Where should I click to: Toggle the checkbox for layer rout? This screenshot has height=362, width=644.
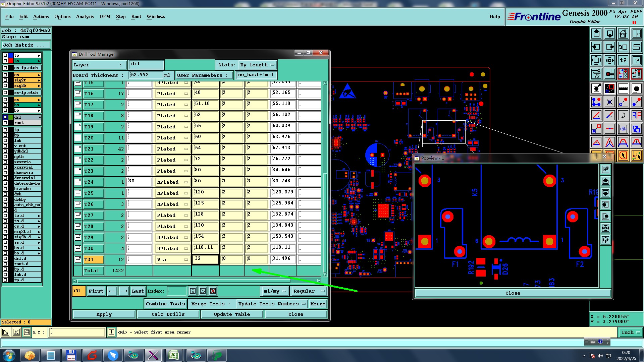point(5,123)
